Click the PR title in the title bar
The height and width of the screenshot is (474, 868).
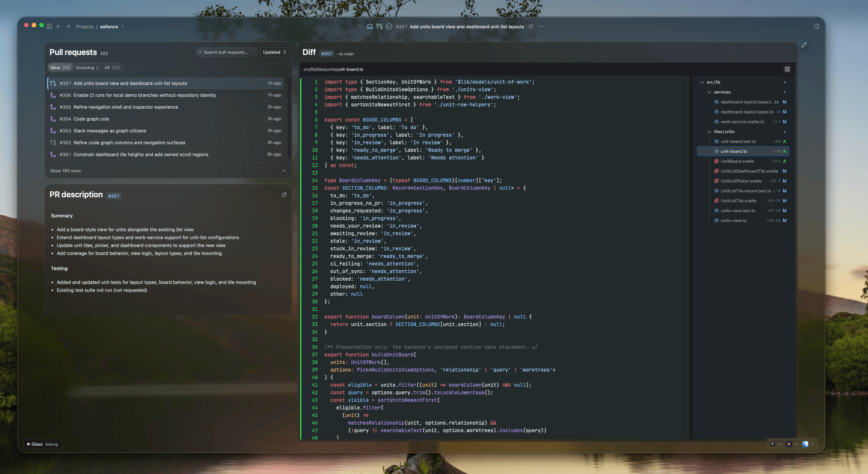pyautogui.click(x=466, y=26)
